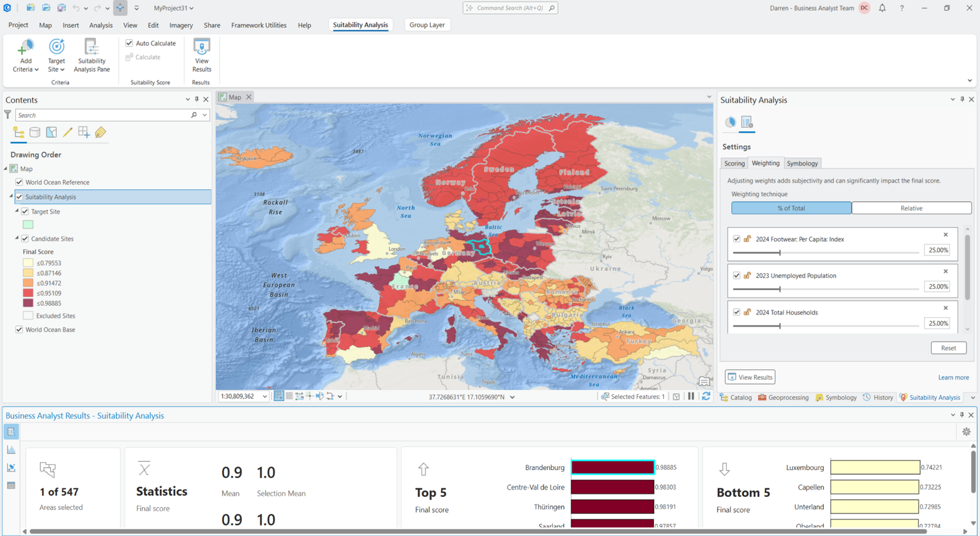Enable the Auto Calculate checkbox
980x536 pixels.
(x=129, y=42)
